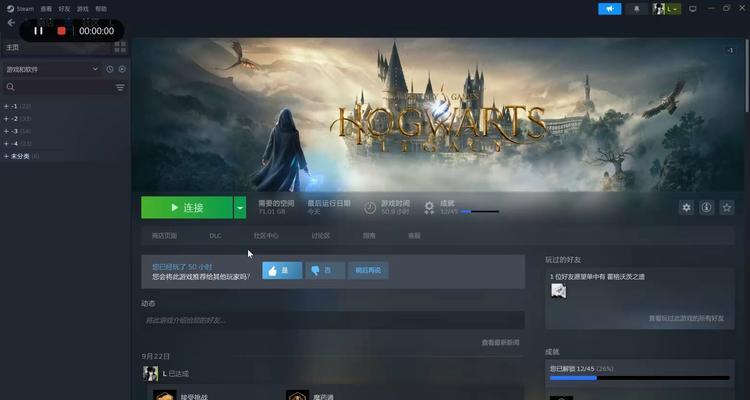Viewport: 750px width, 400px height.
Task: Open the 指南 tab
Action: (369, 236)
